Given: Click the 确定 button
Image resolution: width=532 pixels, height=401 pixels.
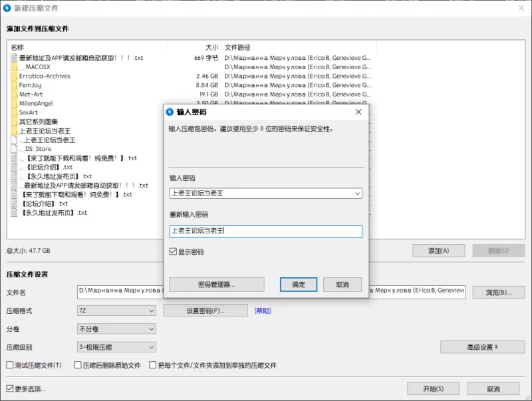Looking at the screenshot, I should coord(299,285).
